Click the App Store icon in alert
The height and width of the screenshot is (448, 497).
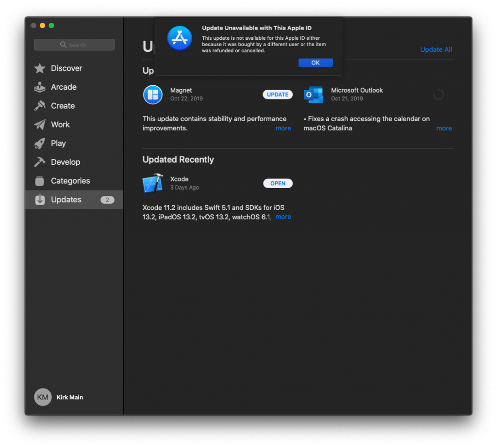180,38
